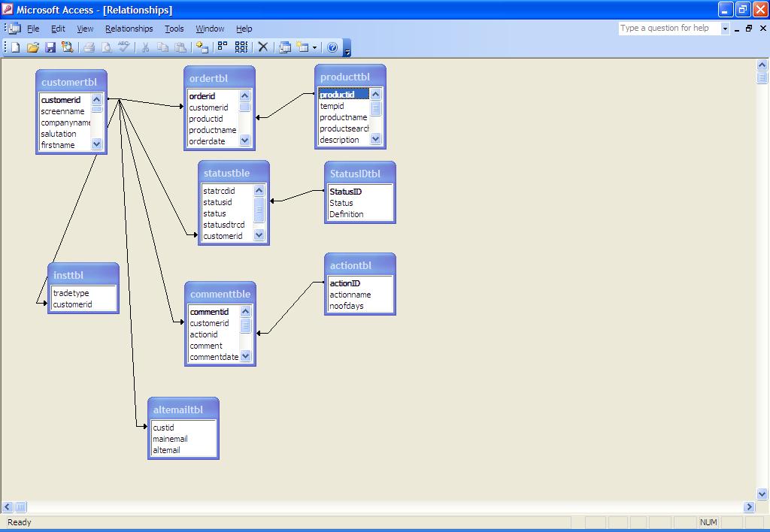The width and height of the screenshot is (770, 532).
Task: Click scroll down arrow in statustble field list
Action: pos(259,235)
